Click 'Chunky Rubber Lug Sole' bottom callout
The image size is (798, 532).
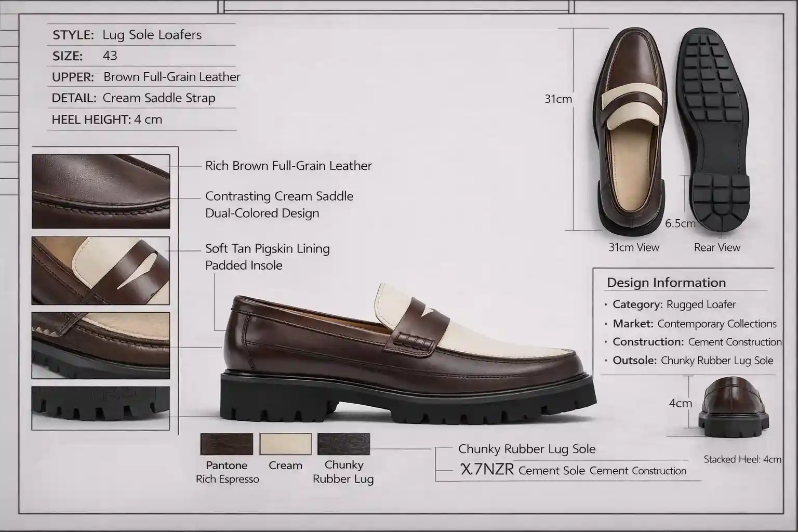coord(527,449)
